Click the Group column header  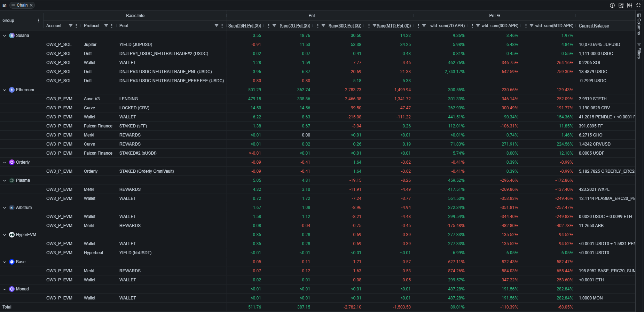8,21
